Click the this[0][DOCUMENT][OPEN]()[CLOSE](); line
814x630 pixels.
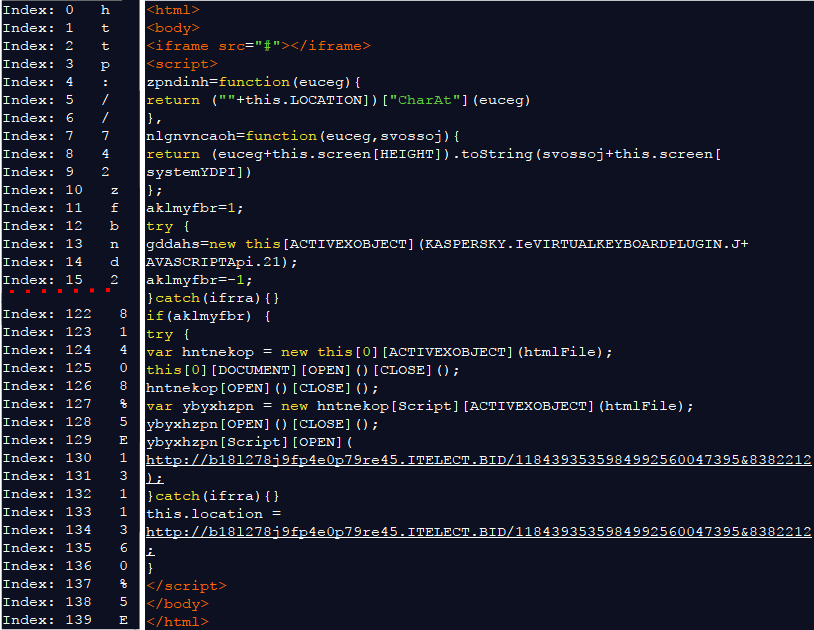tap(303, 371)
